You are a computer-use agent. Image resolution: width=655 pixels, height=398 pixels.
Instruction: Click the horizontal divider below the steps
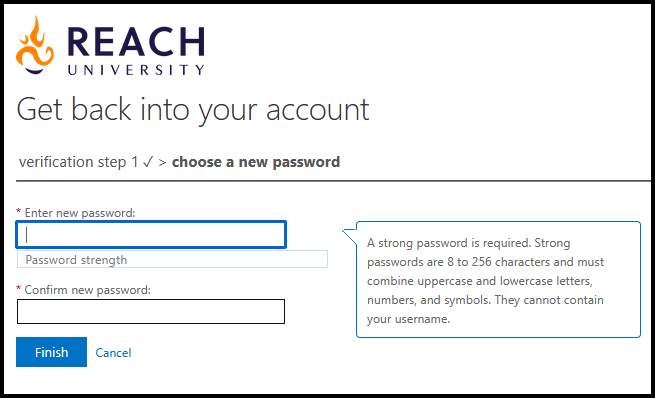coord(333,181)
